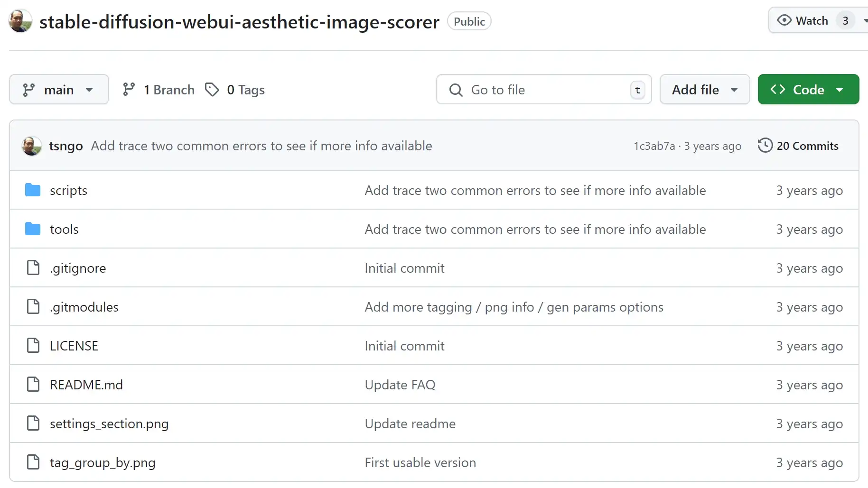Click the tag icon next to 0 Tags

(x=212, y=89)
